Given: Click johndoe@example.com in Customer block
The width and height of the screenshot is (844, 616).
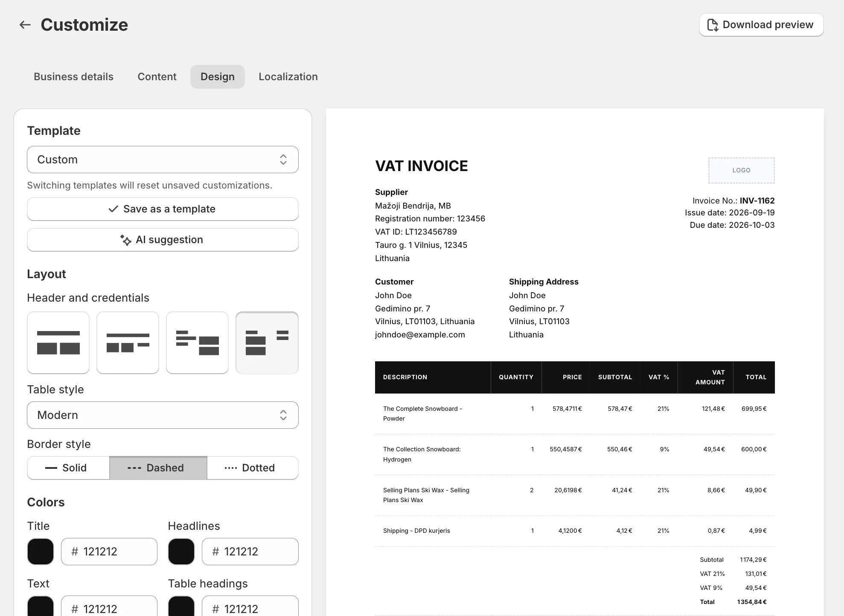Looking at the screenshot, I should point(420,335).
